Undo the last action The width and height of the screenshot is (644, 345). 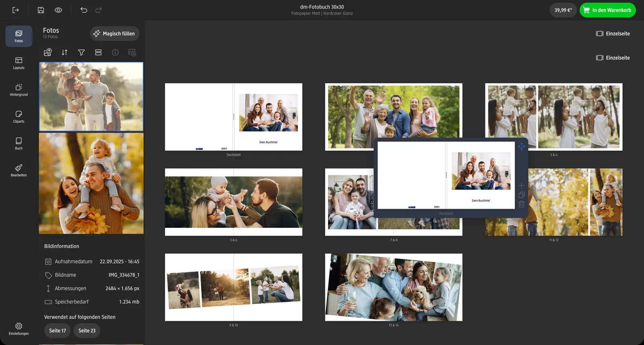(84, 10)
